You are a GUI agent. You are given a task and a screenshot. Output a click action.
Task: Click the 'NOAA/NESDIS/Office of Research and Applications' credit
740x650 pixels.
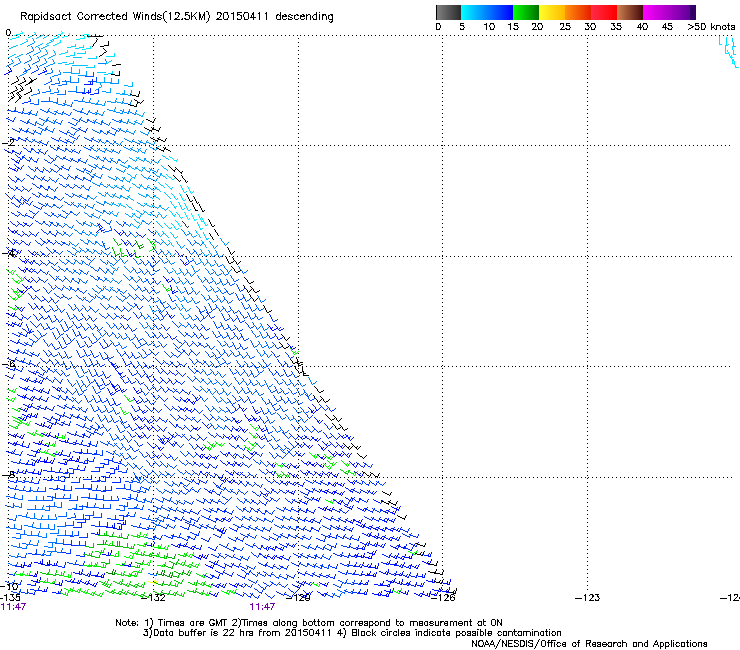coord(589,644)
